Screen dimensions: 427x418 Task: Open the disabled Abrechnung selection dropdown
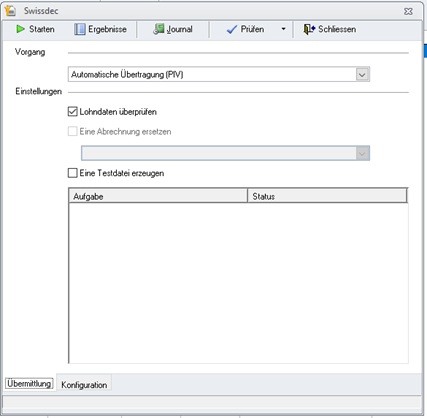click(225, 153)
